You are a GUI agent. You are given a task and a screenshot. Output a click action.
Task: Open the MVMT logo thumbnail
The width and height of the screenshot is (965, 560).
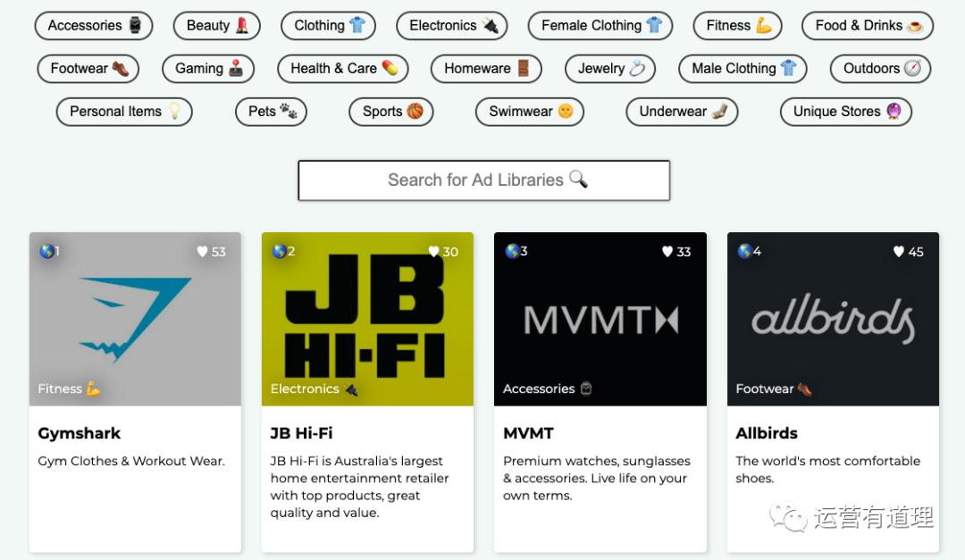(x=600, y=319)
